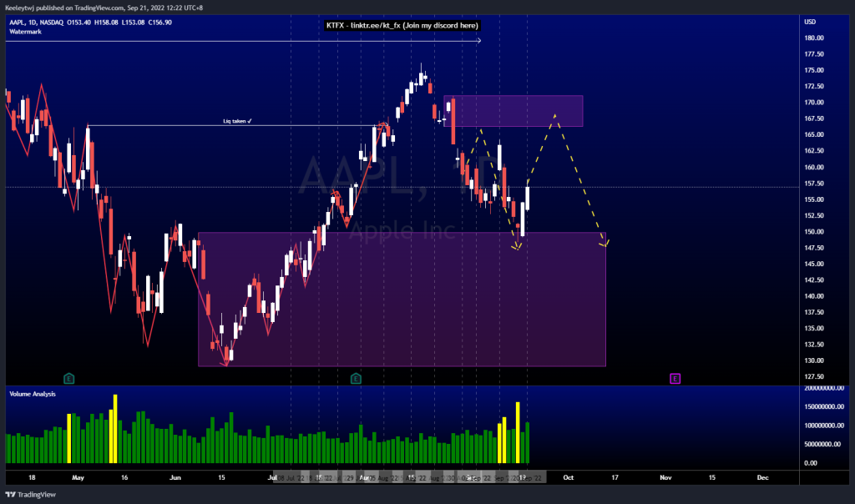Click the 17 date label after Oct

[615, 478]
